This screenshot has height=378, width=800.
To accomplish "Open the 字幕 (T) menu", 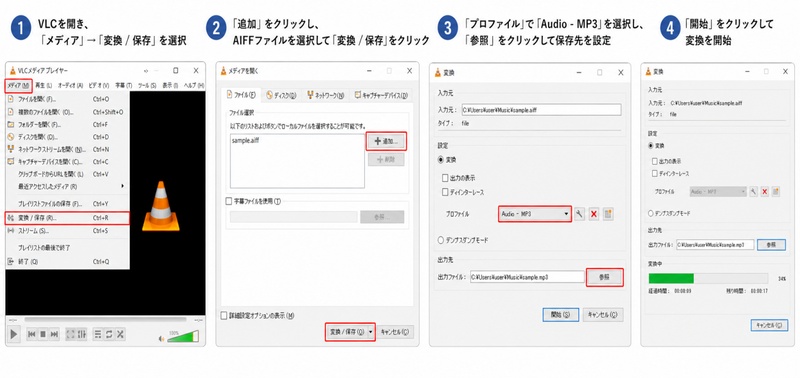I will click(123, 85).
